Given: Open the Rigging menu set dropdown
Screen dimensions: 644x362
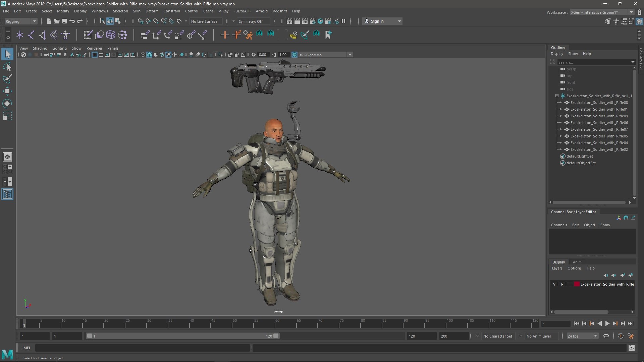Looking at the screenshot, I should click(x=21, y=21).
